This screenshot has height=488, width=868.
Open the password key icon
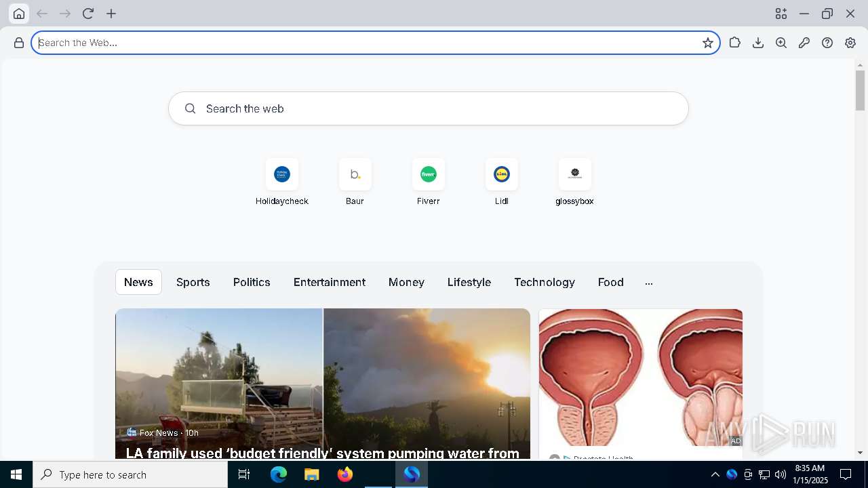[804, 43]
